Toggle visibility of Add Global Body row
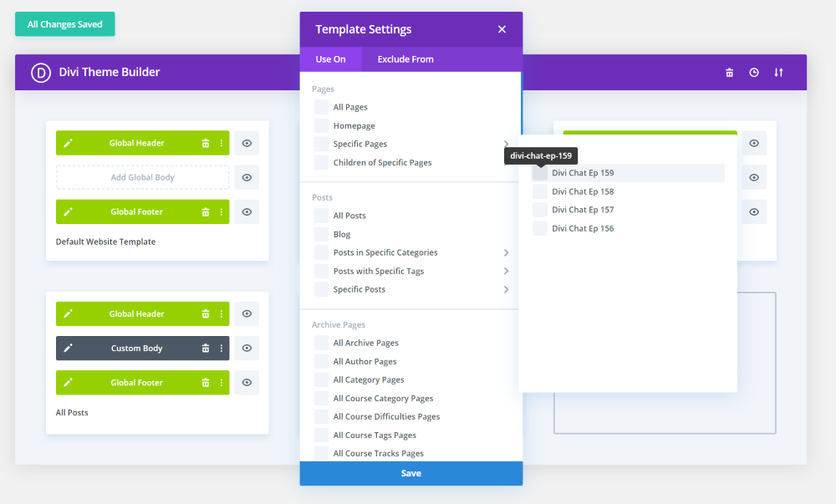Image resolution: width=836 pixels, height=504 pixels. pos(247,177)
